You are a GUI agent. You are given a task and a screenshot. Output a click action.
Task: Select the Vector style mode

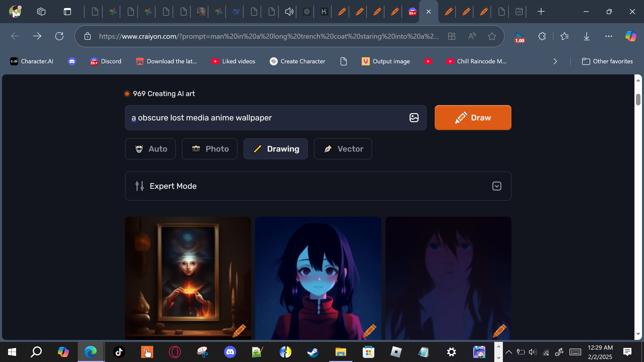(343, 149)
